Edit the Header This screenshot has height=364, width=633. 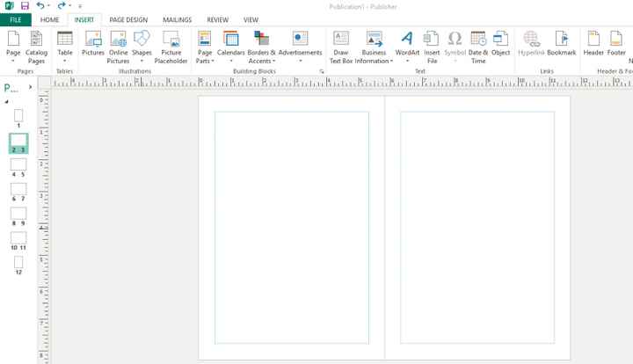coord(593,44)
